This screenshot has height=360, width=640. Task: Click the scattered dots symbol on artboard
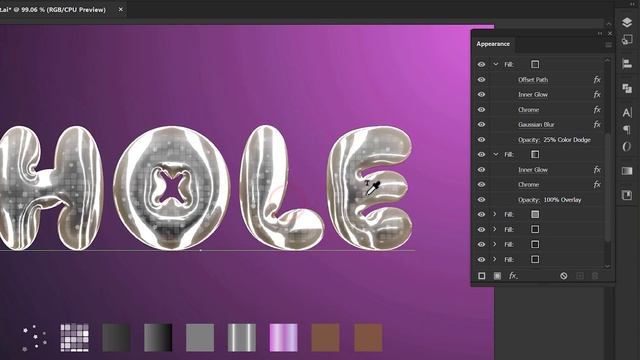click(34, 338)
